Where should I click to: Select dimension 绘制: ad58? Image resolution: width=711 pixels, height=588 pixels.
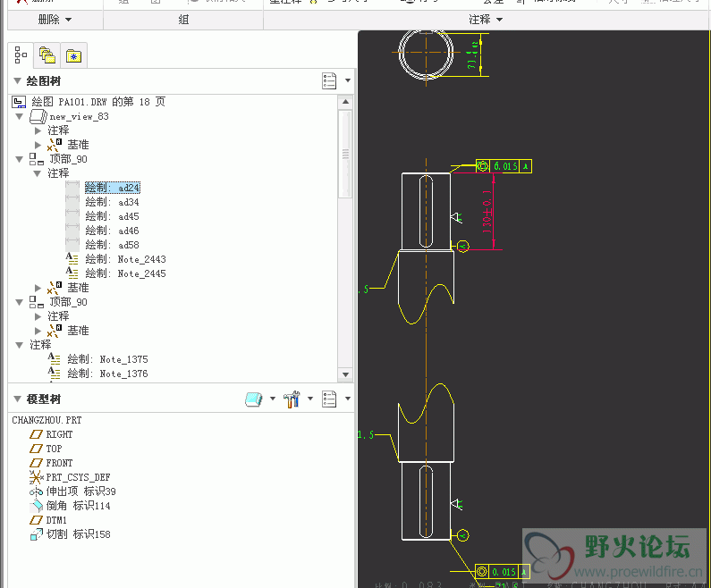tap(112, 245)
